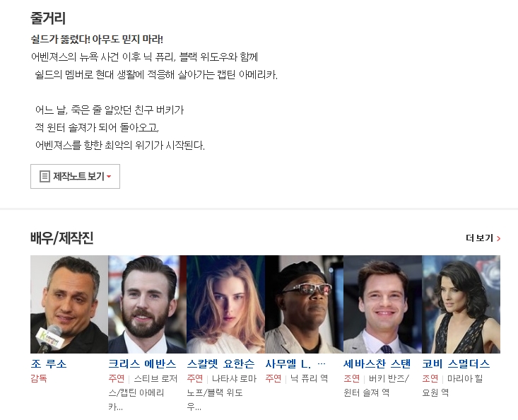518x420 pixels.
Task: Click the 감독 role label under 조 루소
Action: [39, 378]
